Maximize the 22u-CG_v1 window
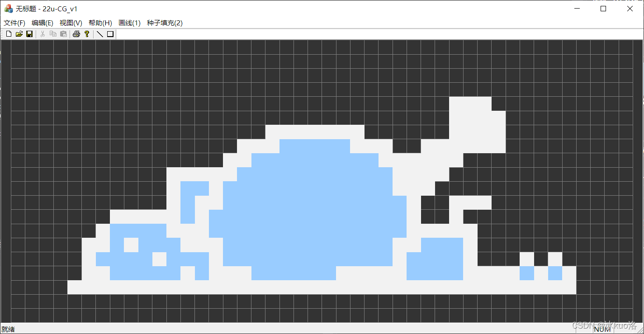This screenshot has width=644, height=334. (603, 9)
